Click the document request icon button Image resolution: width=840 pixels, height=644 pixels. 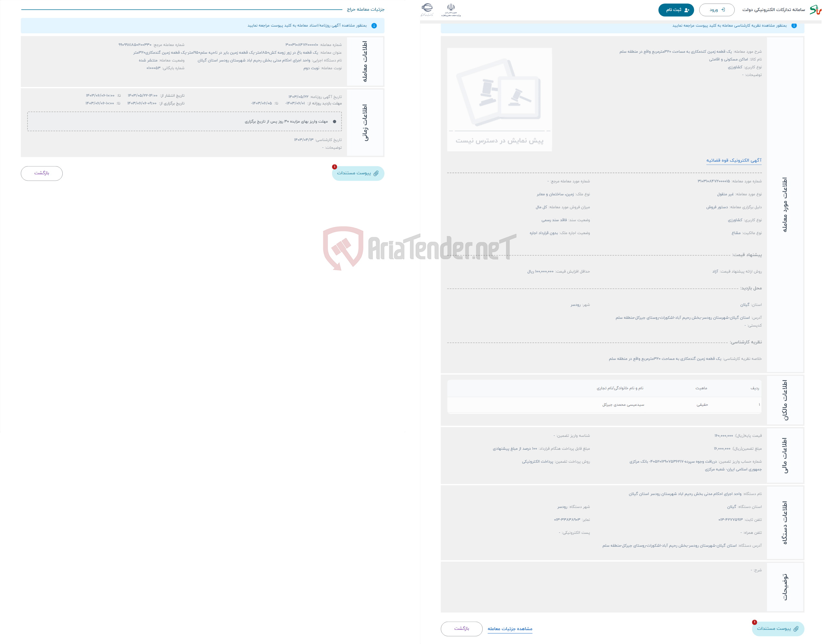coord(358,173)
